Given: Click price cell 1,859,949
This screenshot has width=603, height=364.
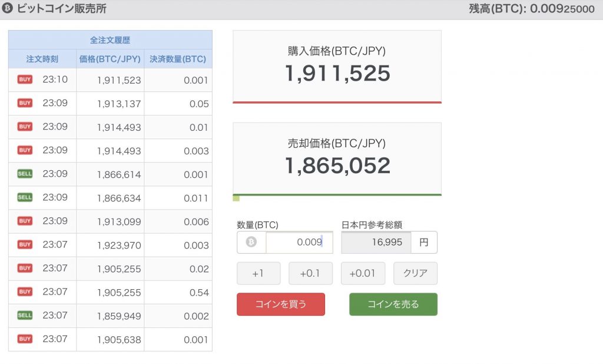Looking at the screenshot, I should coord(110,316).
